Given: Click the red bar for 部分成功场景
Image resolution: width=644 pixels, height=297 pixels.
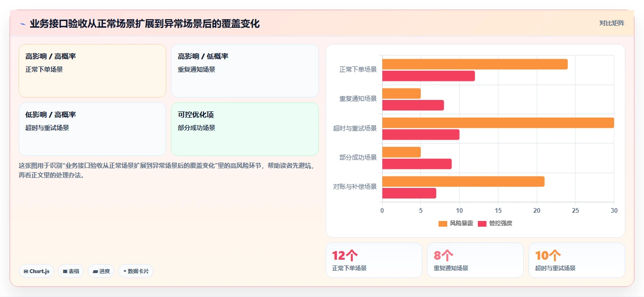Looking at the screenshot, I should point(417,164).
